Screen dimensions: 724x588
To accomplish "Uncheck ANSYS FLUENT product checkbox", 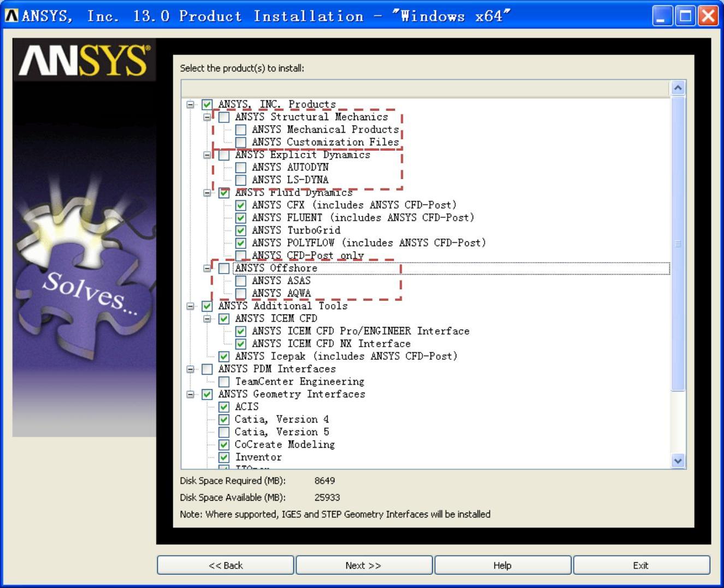I will (240, 218).
